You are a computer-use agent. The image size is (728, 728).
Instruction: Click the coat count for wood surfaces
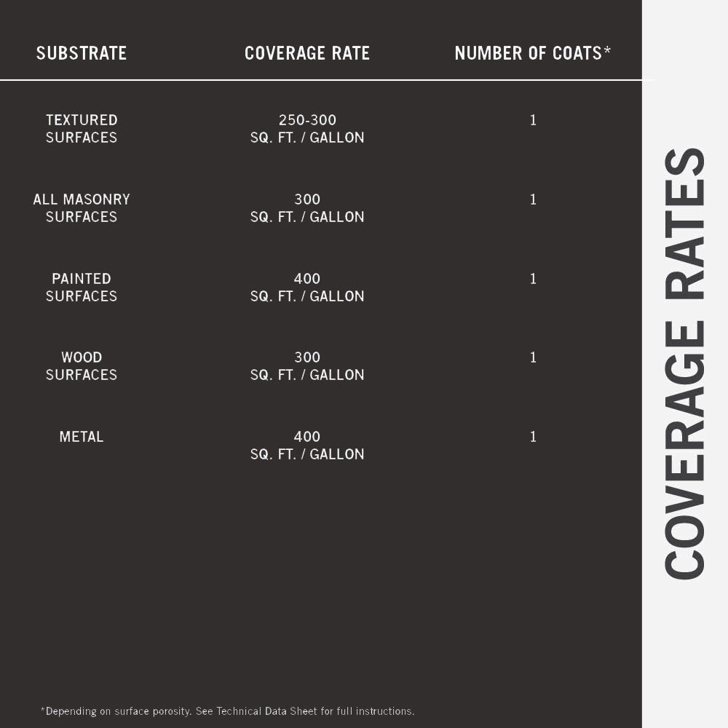click(533, 357)
